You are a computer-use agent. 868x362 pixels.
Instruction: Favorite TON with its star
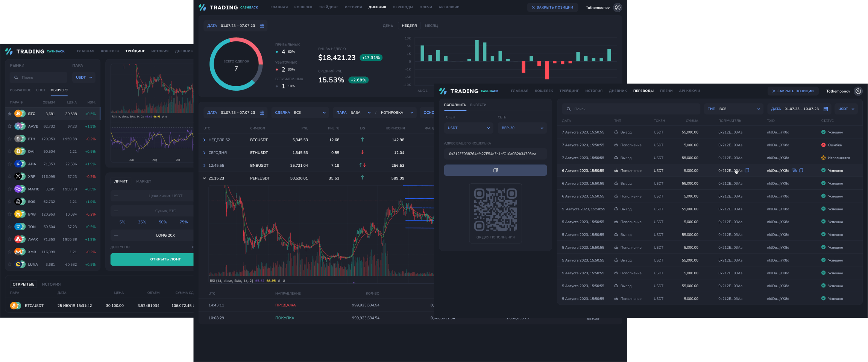(10, 227)
